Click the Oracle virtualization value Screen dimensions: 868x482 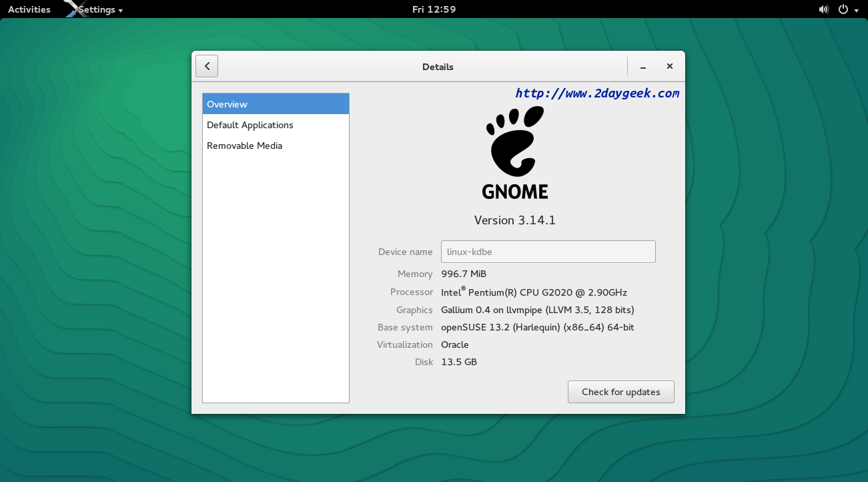(x=455, y=344)
